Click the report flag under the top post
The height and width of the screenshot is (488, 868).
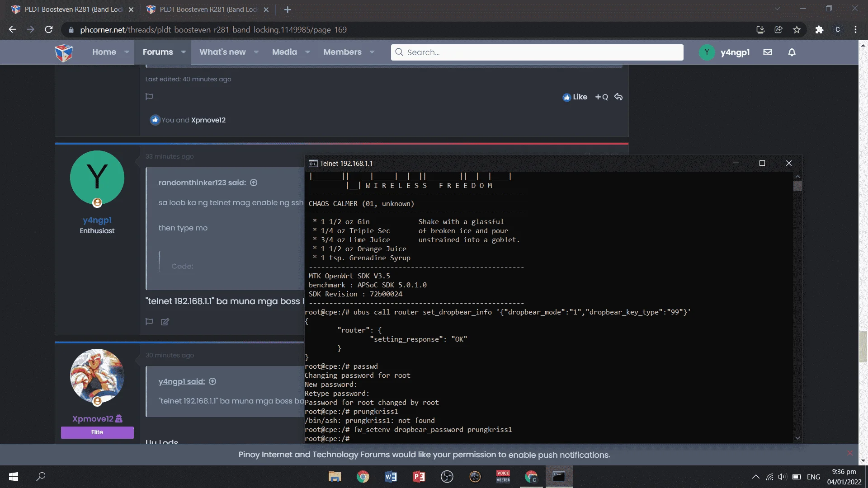(x=149, y=97)
